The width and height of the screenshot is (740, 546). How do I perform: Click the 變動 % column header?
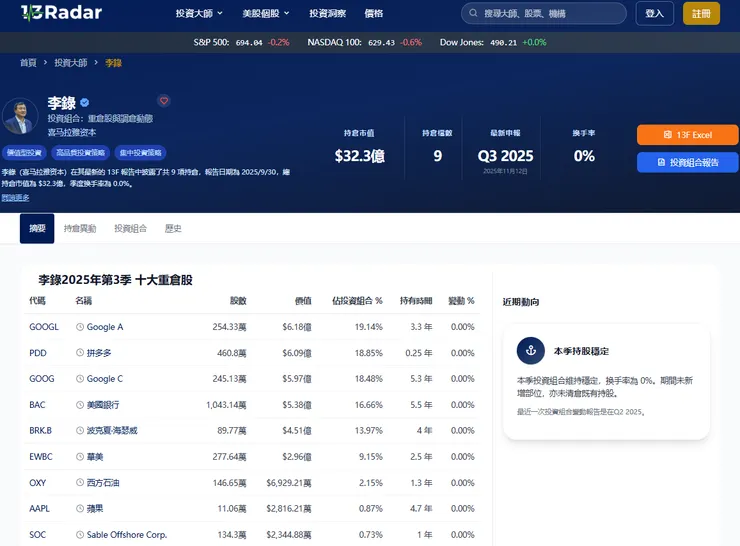tap(461, 301)
